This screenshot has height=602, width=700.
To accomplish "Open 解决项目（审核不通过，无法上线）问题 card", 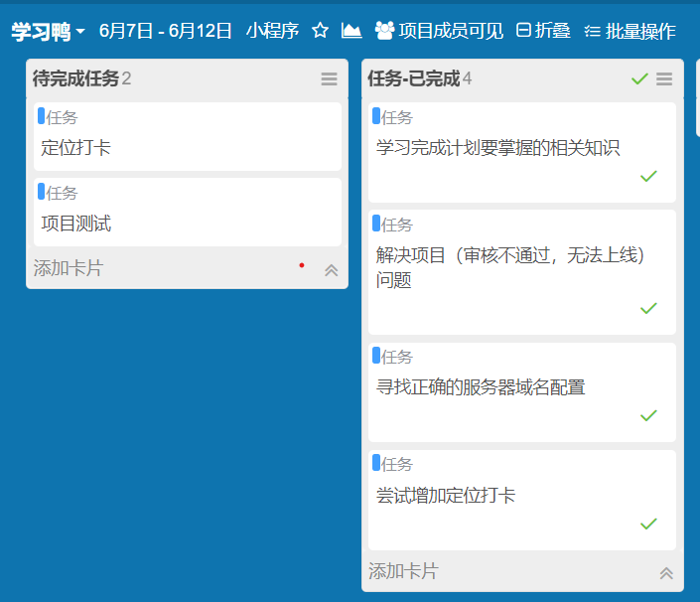I will (x=522, y=272).
